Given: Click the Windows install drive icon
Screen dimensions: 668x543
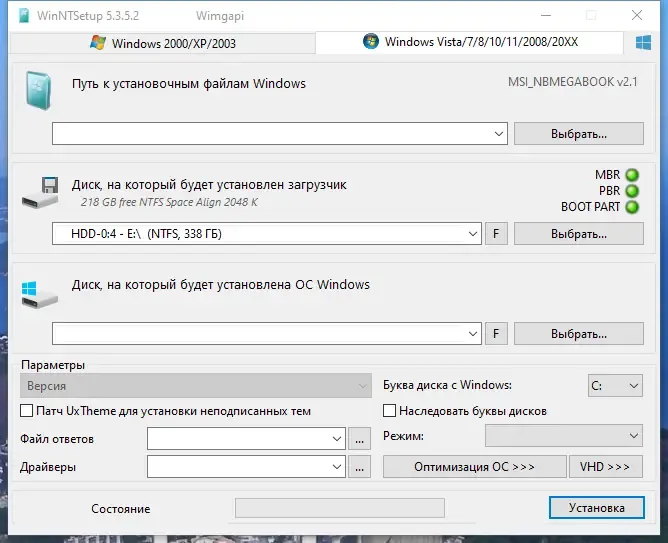Looking at the screenshot, I should click(40, 294).
